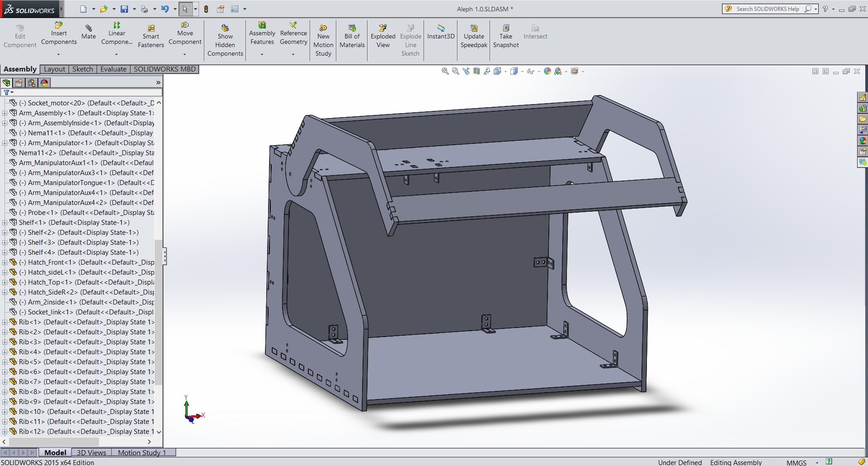Click the Print icon
Viewport: 868px width, 466px height.
[x=144, y=9]
